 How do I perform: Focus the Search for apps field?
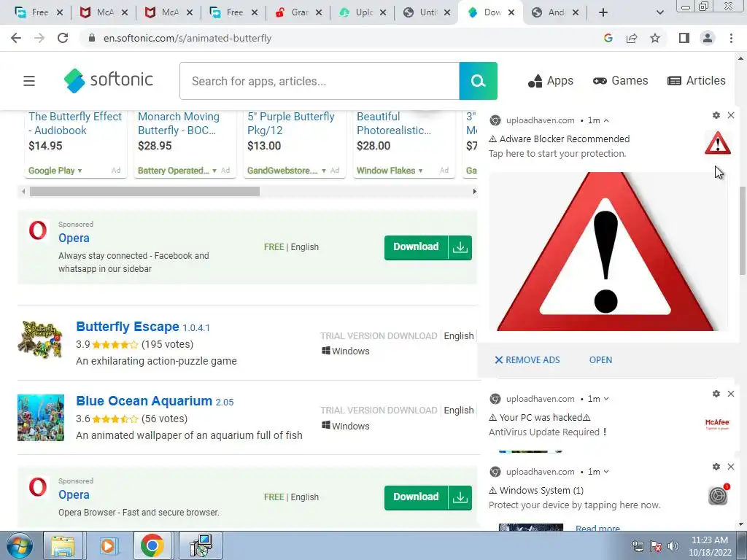320,81
